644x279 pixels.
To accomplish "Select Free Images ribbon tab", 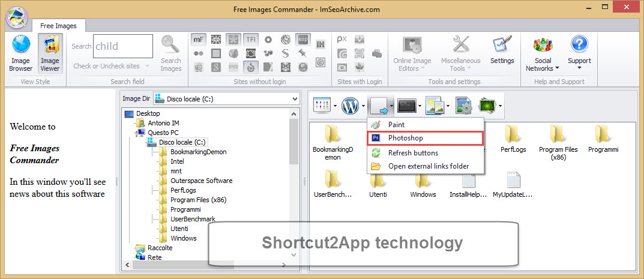I will coord(58,26).
